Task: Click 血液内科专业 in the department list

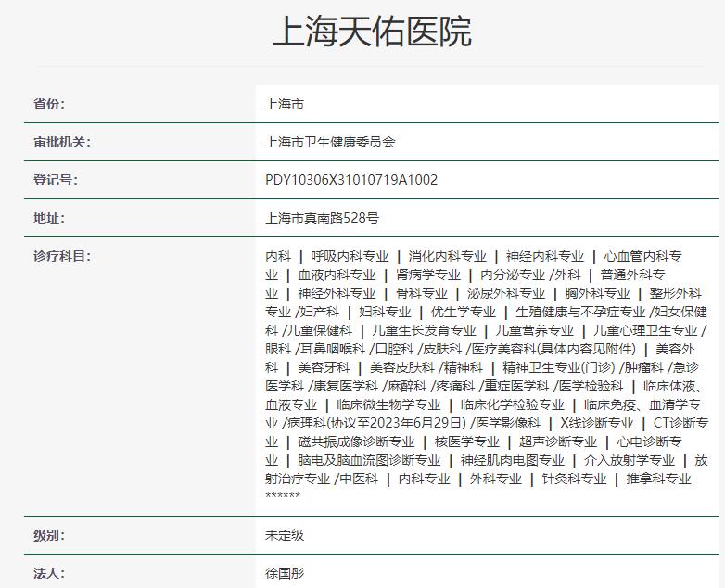Action: point(337,275)
